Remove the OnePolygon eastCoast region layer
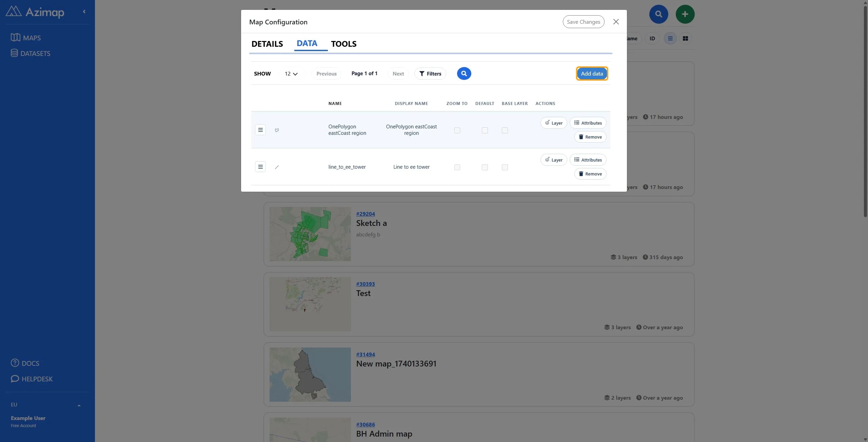This screenshot has width=868, height=442. point(590,137)
